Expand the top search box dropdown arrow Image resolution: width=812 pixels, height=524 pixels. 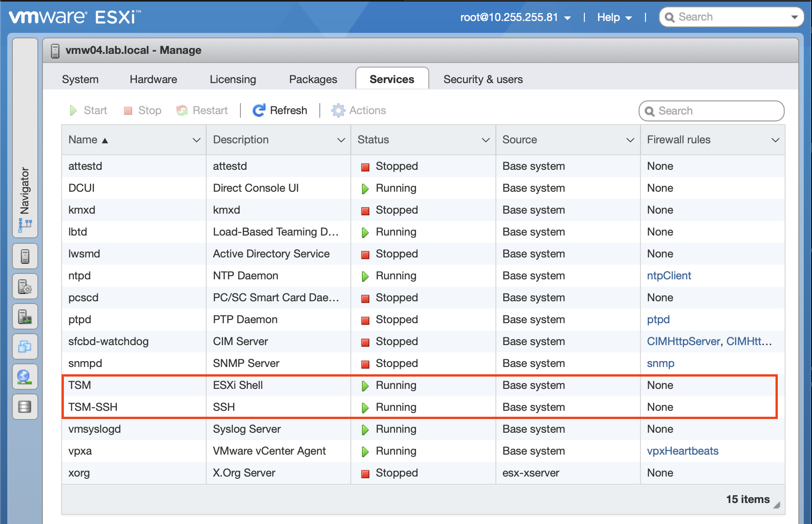(794, 17)
